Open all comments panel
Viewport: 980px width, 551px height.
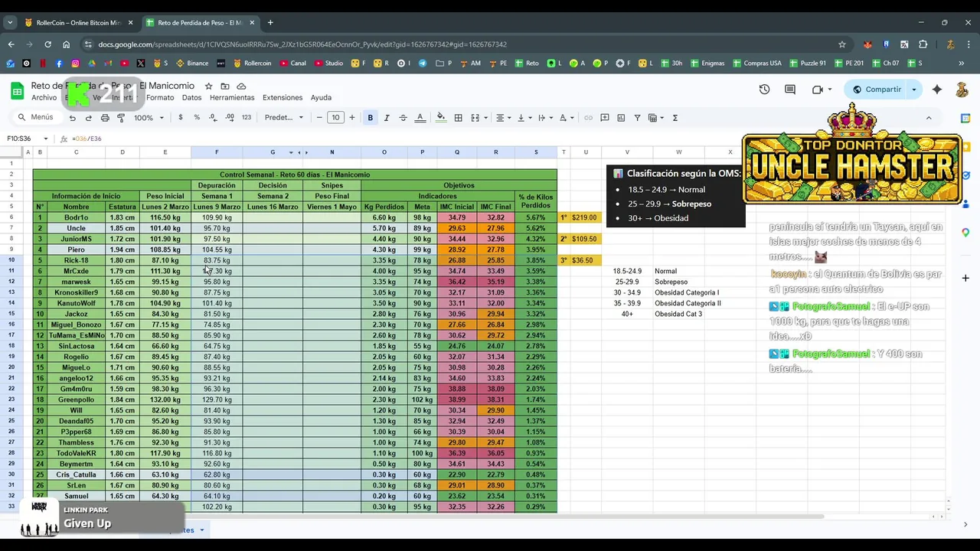(790, 90)
